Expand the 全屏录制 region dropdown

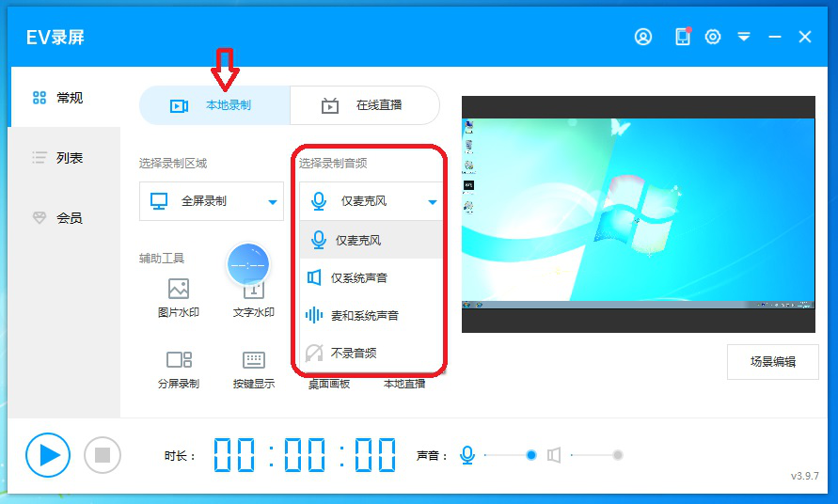pos(212,201)
